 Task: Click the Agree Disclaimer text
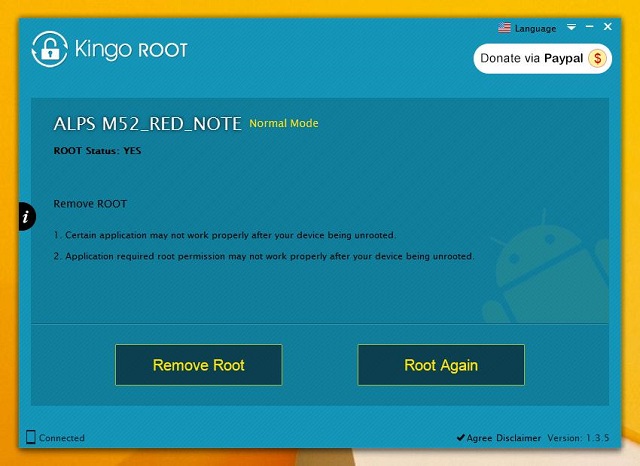pos(504,438)
